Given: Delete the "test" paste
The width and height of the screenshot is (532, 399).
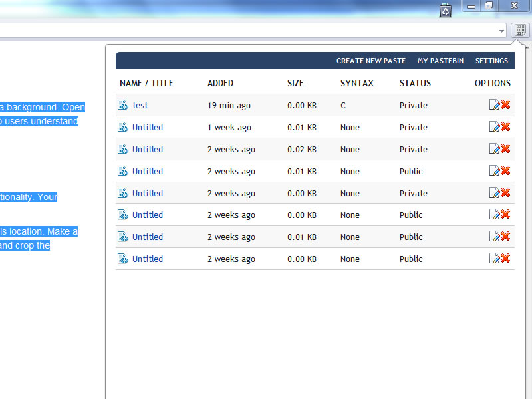Looking at the screenshot, I should [x=505, y=105].
